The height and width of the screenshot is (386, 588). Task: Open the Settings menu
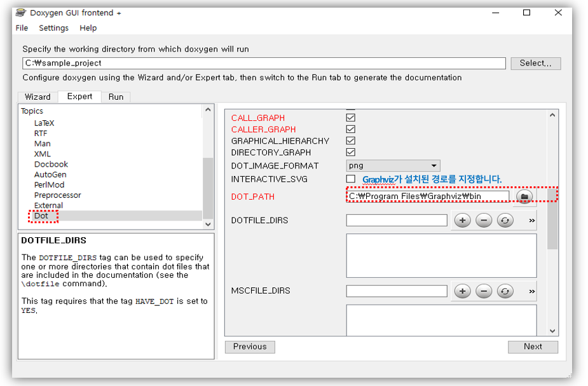pos(53,28)
